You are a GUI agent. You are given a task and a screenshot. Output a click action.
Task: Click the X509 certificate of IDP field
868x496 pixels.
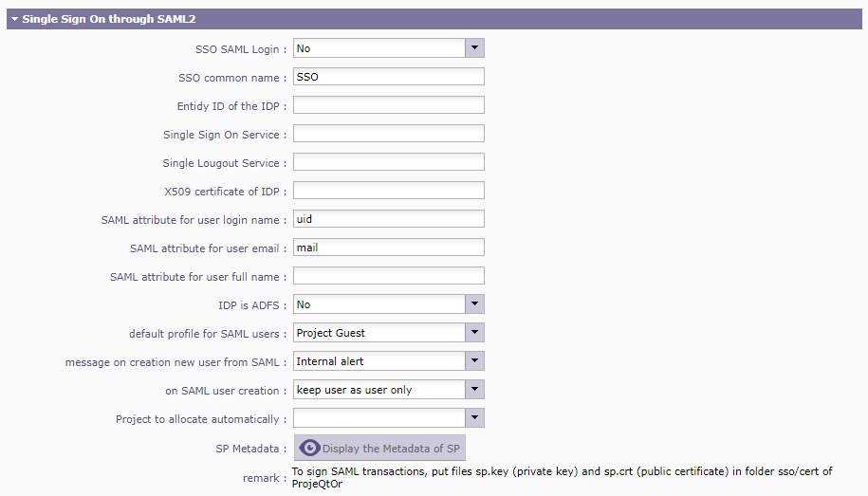point(388,191)
